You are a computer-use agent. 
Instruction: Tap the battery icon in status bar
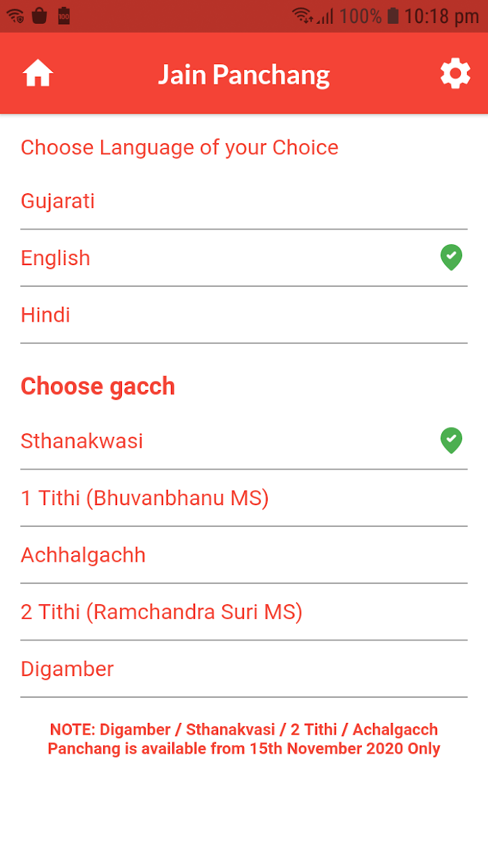[x=393, y=15]
